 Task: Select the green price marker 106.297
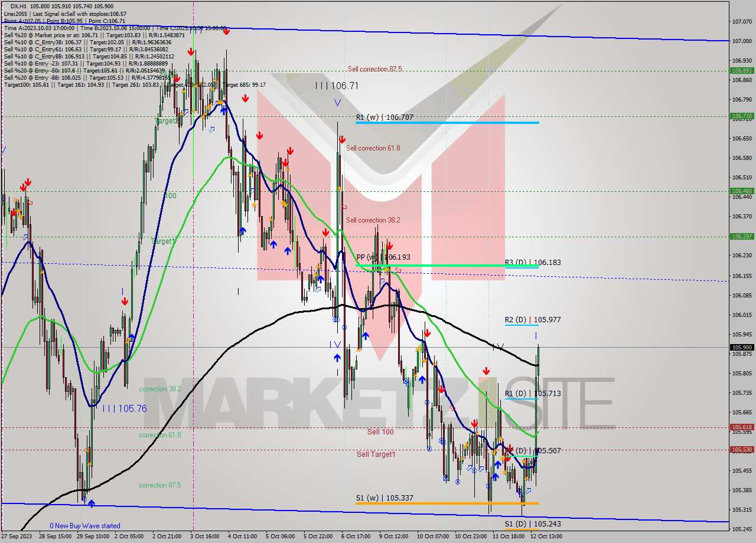(742, 237)
